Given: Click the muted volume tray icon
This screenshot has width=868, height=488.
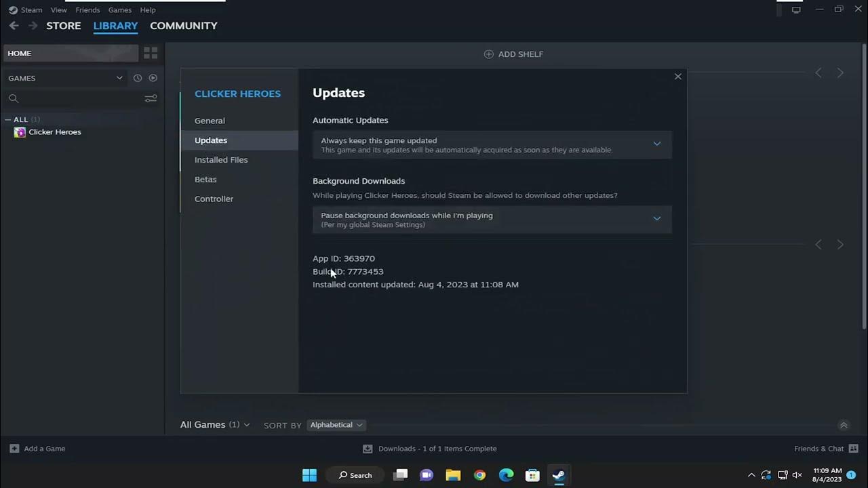Looking at the screenshot, I should tap(797, 475).
